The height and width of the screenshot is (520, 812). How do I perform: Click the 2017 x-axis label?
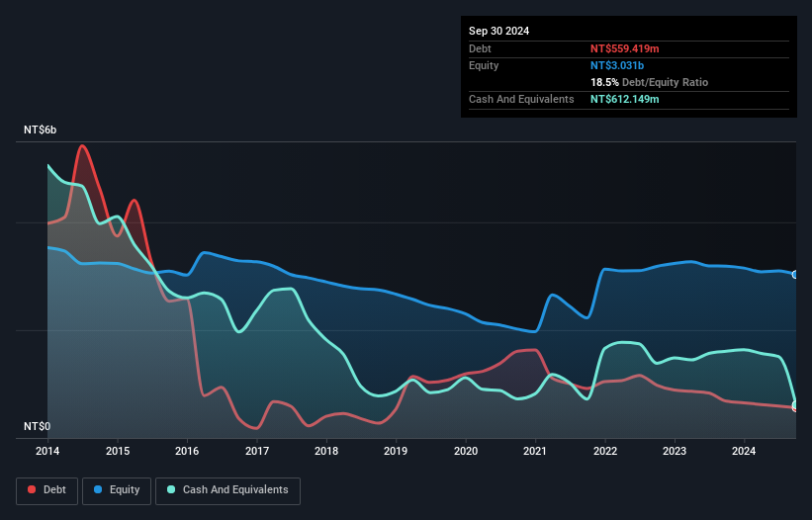(x=257, y=451)
